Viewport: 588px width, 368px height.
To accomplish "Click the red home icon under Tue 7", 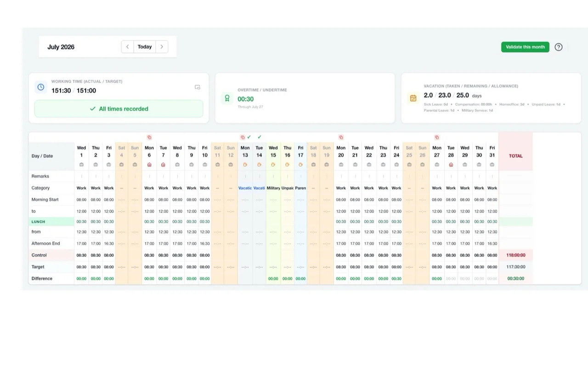I will [x=163, y=165].
